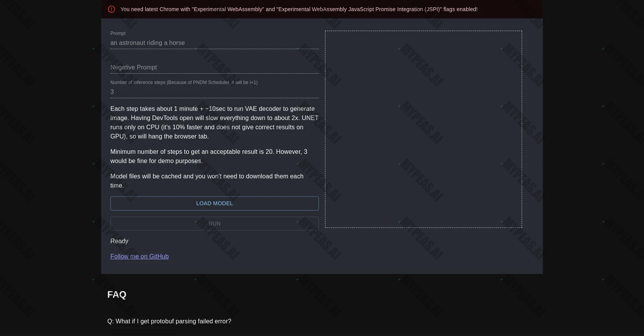Click the "Number of inference steps" label
644x336 pixels.
184,82
